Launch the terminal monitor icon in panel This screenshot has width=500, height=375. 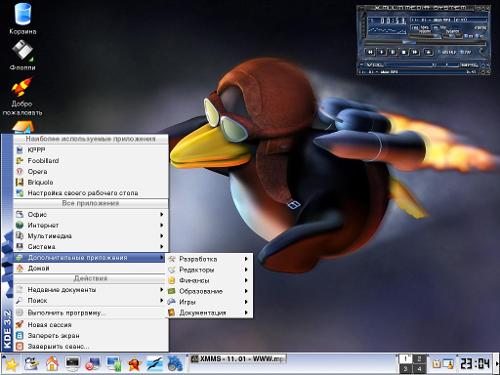[x=73, y=364]
